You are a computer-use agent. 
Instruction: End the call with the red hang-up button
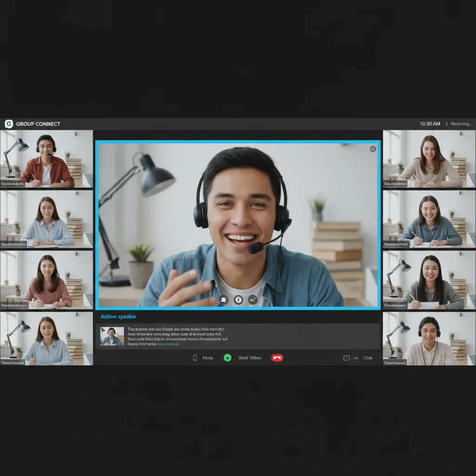tap(277, 357)
